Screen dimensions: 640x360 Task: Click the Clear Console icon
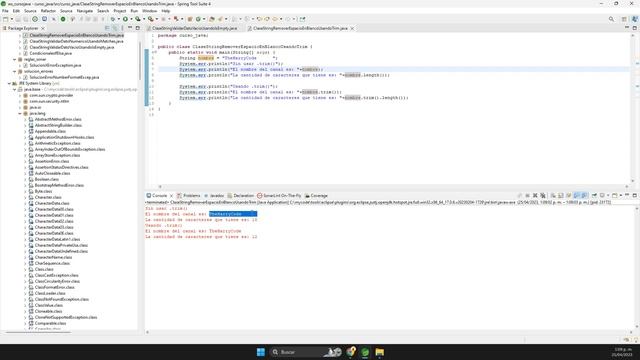pyautogui.click(x=553, y=196)
